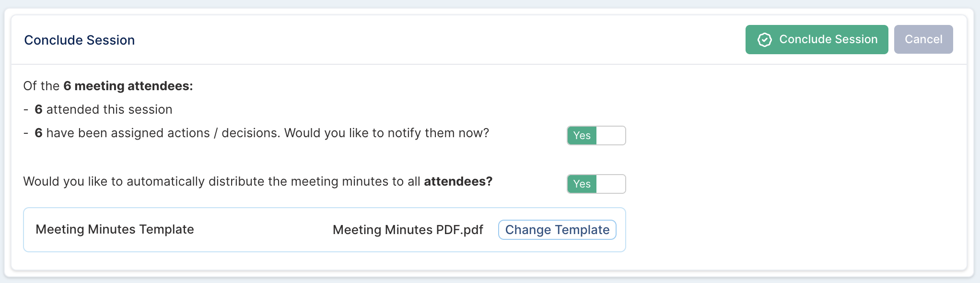
Task: Click the automatically distribute minutes question text
Action: click(x=258, y=181)
